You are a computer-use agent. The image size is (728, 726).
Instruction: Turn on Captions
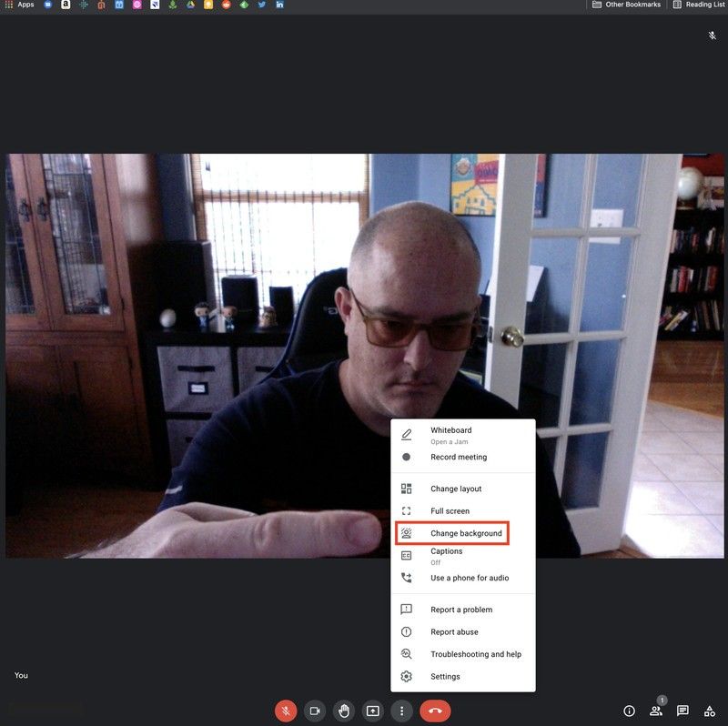pos(446,550)
